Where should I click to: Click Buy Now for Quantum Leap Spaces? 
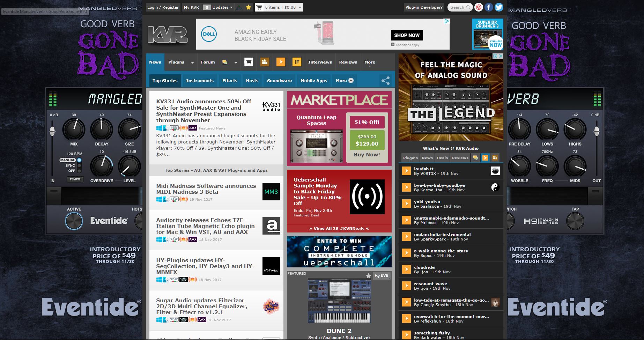click(x=367, y=155)
